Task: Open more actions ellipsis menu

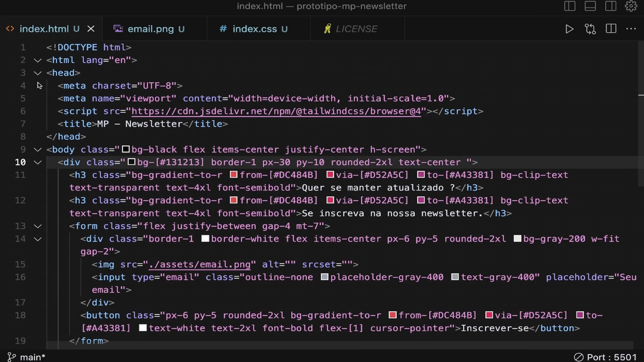Action: [x=631, y=29]
